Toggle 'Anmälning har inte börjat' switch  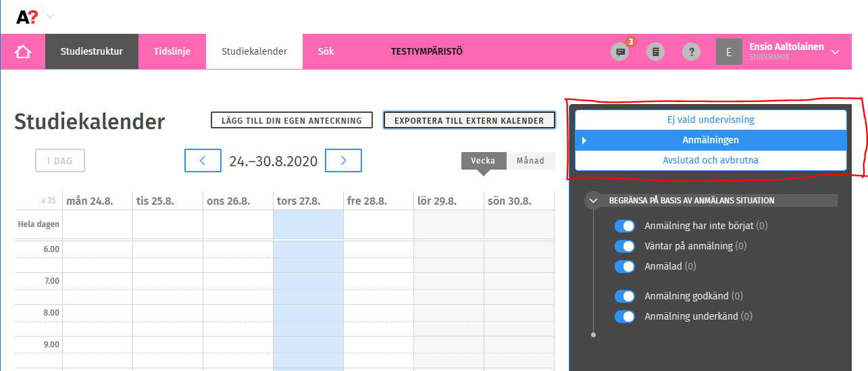[625, 226]
